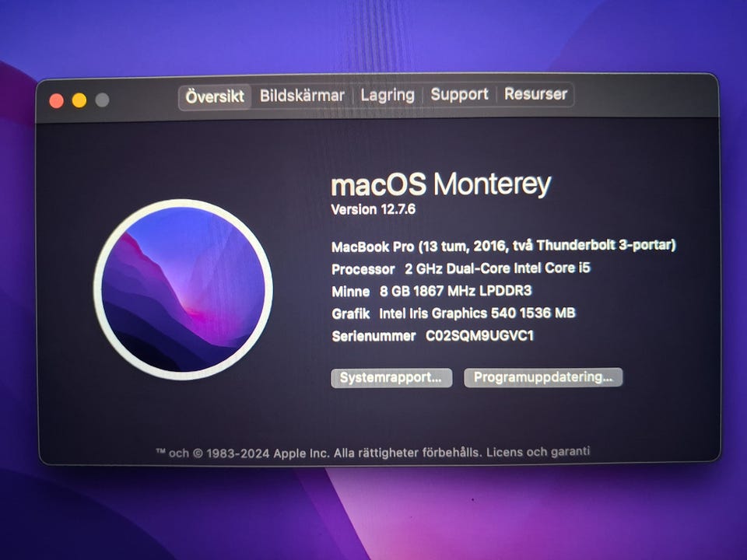The height and width of the screenshot is (560, 747).
Task: Click the Serienummer label
Action: coord(373,337)
